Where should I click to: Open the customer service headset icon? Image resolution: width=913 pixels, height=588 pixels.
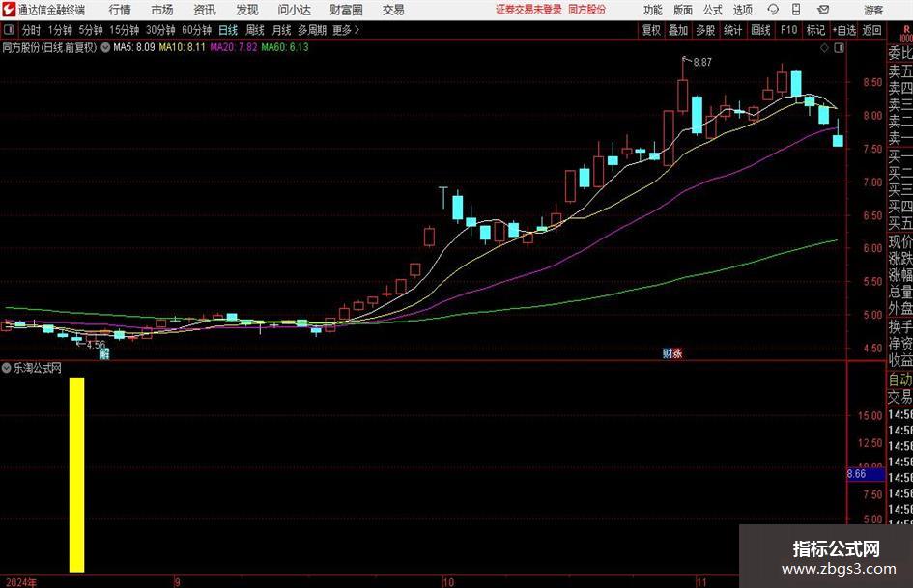click(x=773, y=10)
